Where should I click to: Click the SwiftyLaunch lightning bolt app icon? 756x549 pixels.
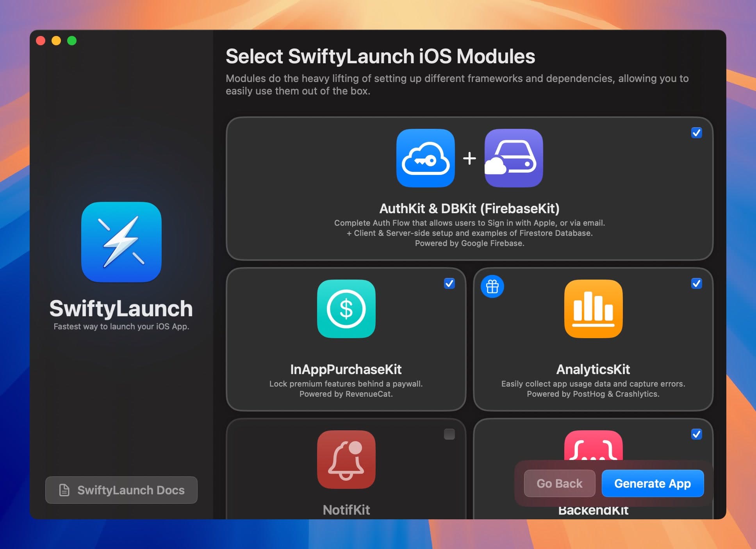[121, 242]
